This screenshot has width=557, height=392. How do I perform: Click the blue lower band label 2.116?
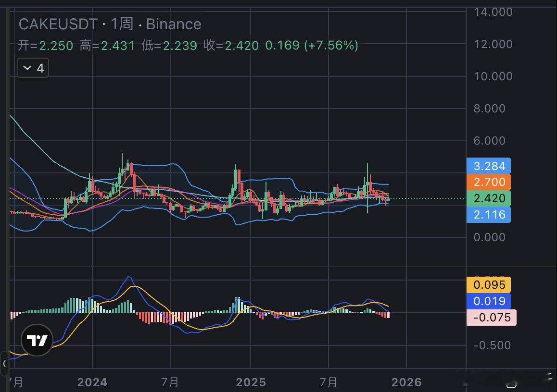point(489,215)
